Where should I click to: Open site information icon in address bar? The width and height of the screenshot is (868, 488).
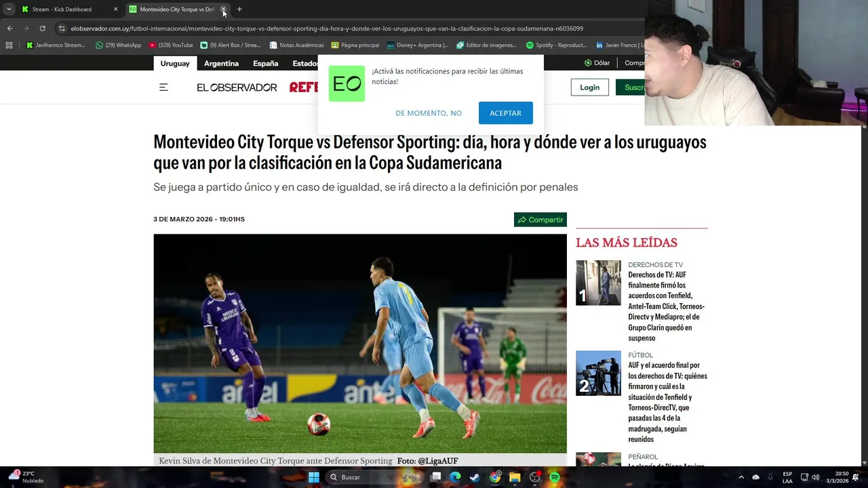click(62, 28)
